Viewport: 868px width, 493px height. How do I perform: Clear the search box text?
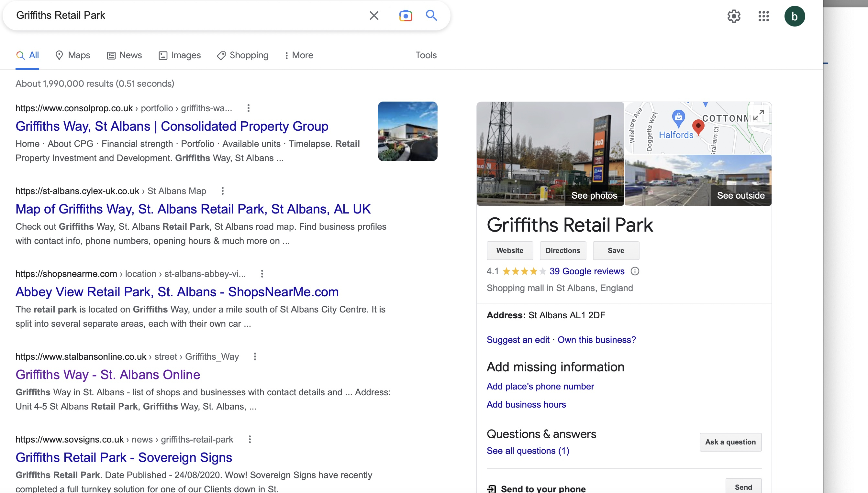pyautogui.click(x=373, y=16)
